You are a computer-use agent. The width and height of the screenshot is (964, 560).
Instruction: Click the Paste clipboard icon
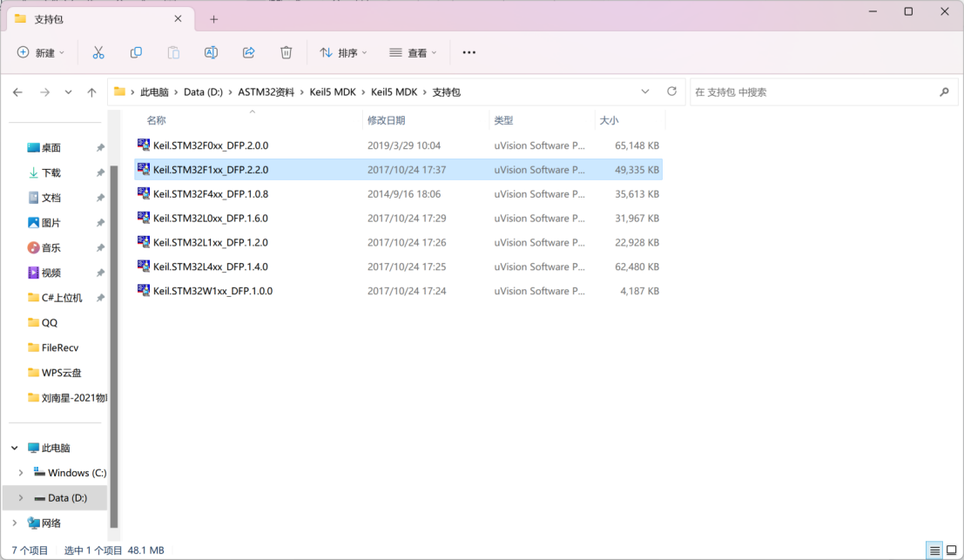coord(173,53)
